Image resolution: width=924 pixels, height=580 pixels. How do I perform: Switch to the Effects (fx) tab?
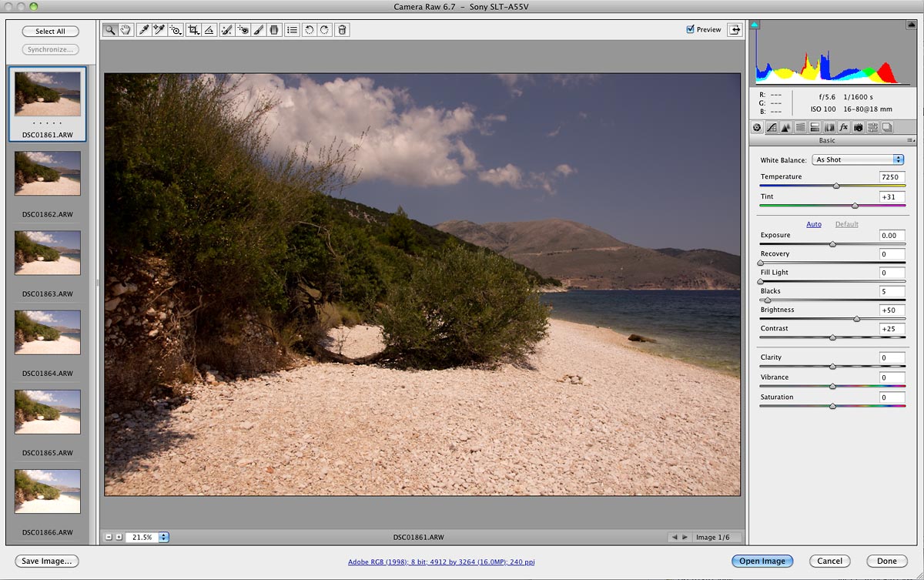click(x=843, y=127)
